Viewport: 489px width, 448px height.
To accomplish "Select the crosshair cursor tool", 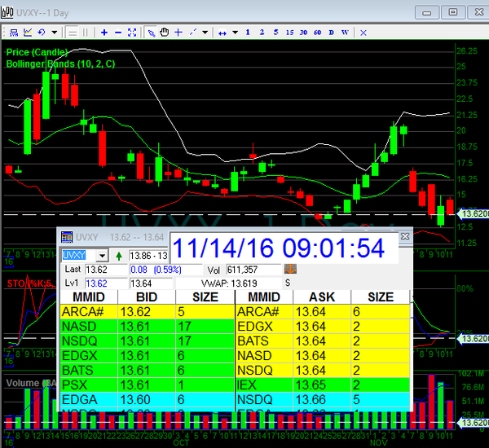I will pos(178,32).
